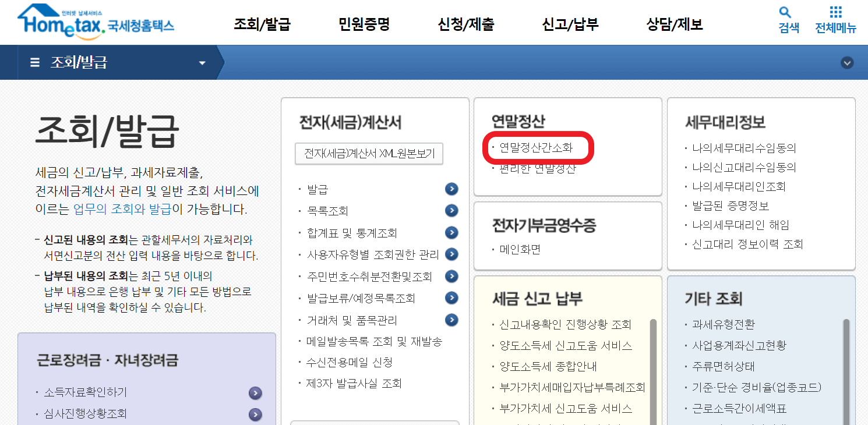Open 신고대리 정보이력 조회 link
The height and width of the screenshot is (425, 868).
click(747, 244)
